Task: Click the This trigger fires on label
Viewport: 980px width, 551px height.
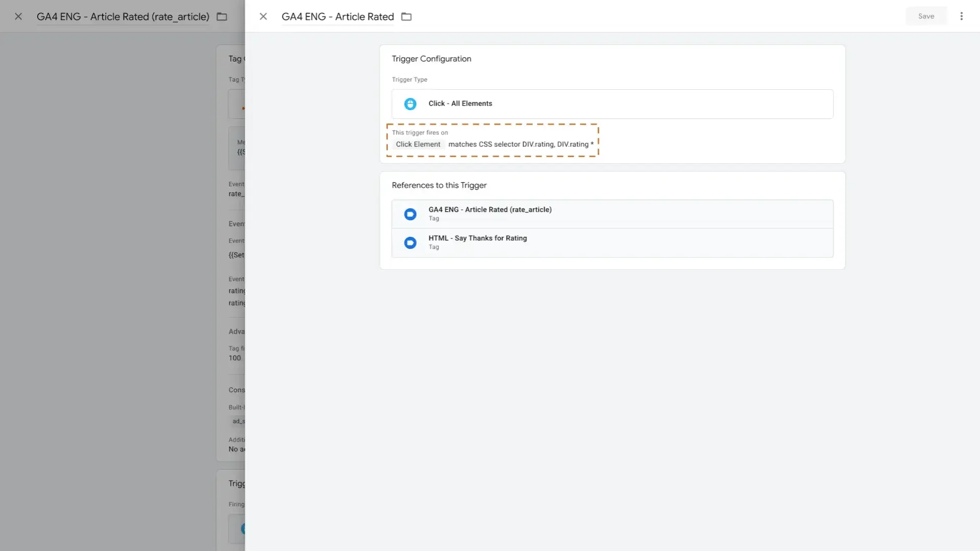Action: 420,133
